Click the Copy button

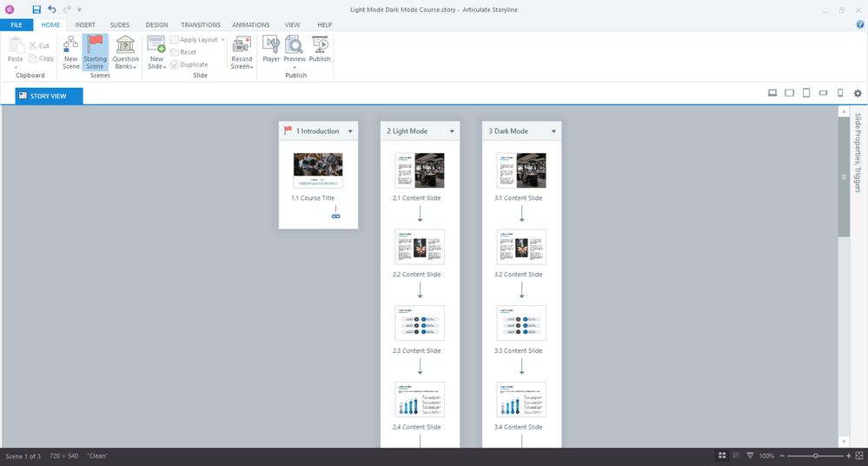(x=42, y=58)
